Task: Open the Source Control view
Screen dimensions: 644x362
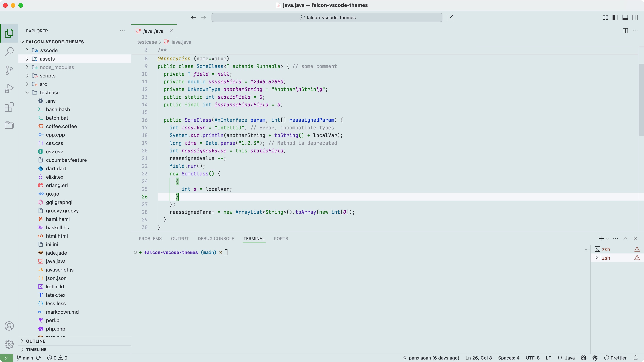Action: point(9,70)
